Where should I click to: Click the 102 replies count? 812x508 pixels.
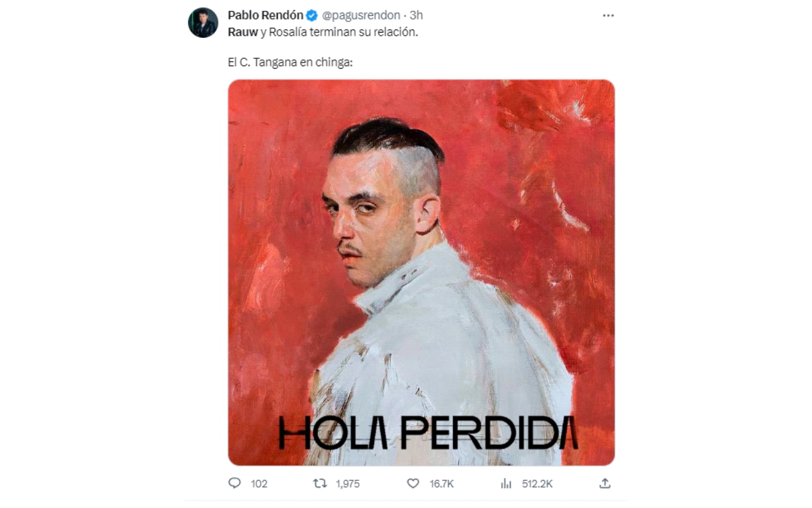click(x=259, y=484)
